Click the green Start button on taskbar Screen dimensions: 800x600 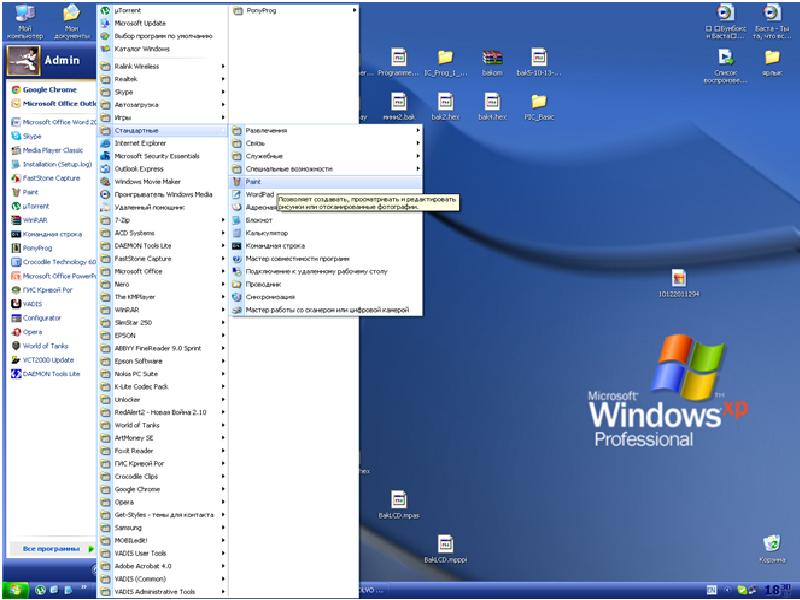[15, 589]
